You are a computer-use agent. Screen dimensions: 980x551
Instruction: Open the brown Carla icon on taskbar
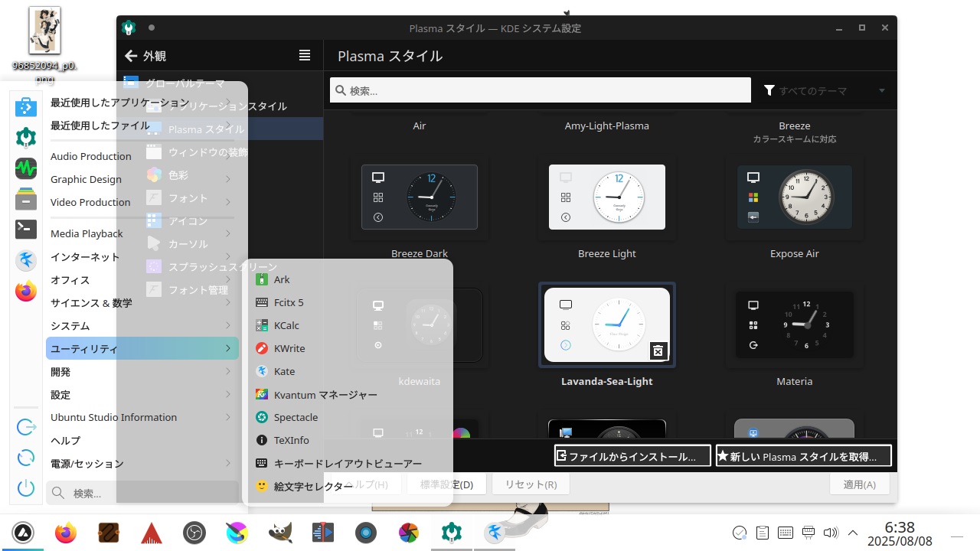(x=109, y=533)
